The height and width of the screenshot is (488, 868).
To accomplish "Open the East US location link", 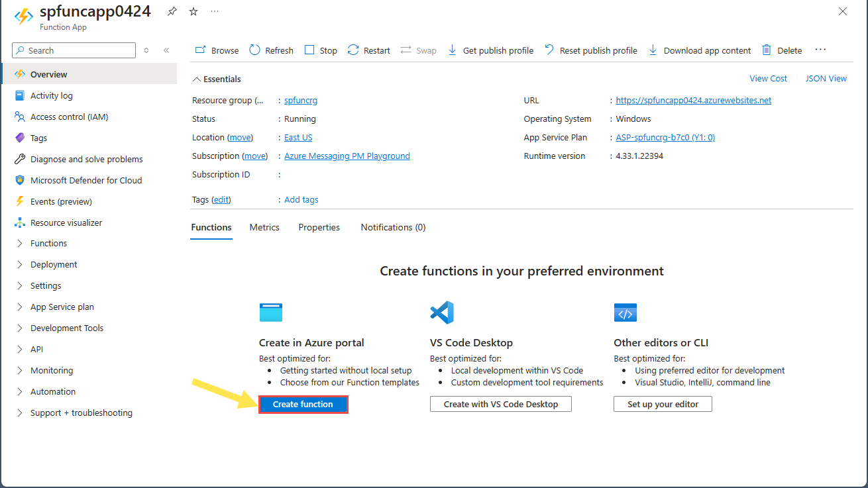I will [298, 138].
